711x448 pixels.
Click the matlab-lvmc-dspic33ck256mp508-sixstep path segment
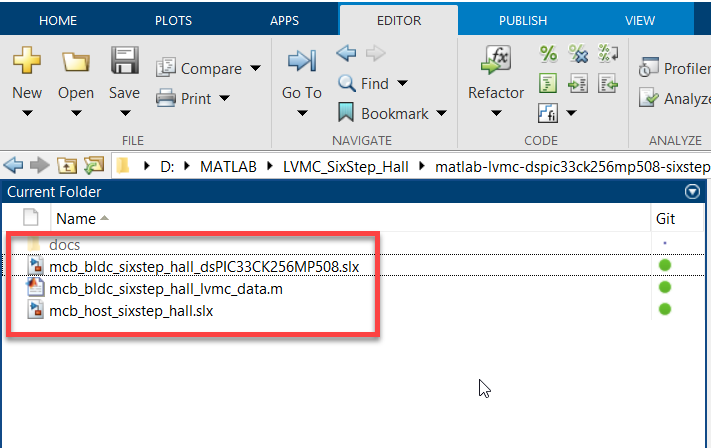click(572, 167)
